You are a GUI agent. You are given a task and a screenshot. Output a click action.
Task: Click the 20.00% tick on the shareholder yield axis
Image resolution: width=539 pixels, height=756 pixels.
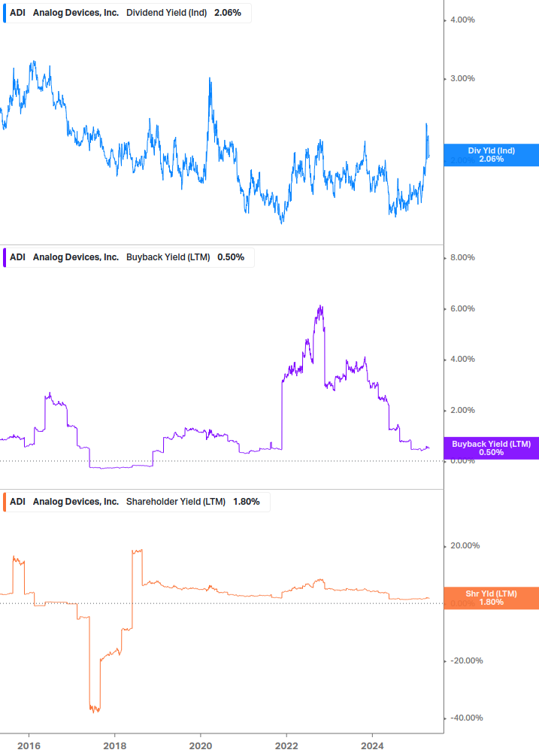point(465,545)
